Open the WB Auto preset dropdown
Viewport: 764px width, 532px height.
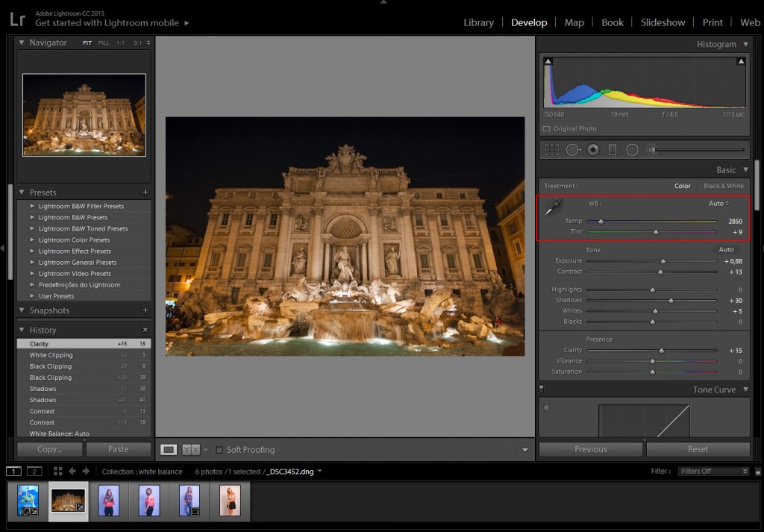coord(718,204)
